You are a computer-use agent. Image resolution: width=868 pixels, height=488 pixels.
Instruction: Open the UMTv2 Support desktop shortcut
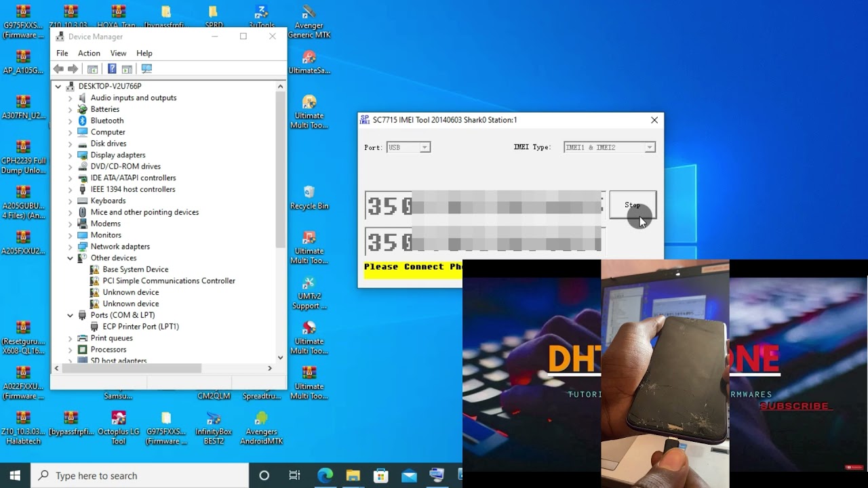click(309, 293)
